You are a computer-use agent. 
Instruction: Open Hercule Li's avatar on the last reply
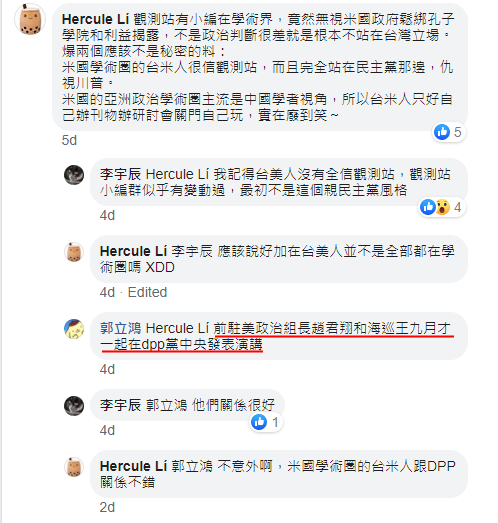pyautogui.click(x=74, y=467)
